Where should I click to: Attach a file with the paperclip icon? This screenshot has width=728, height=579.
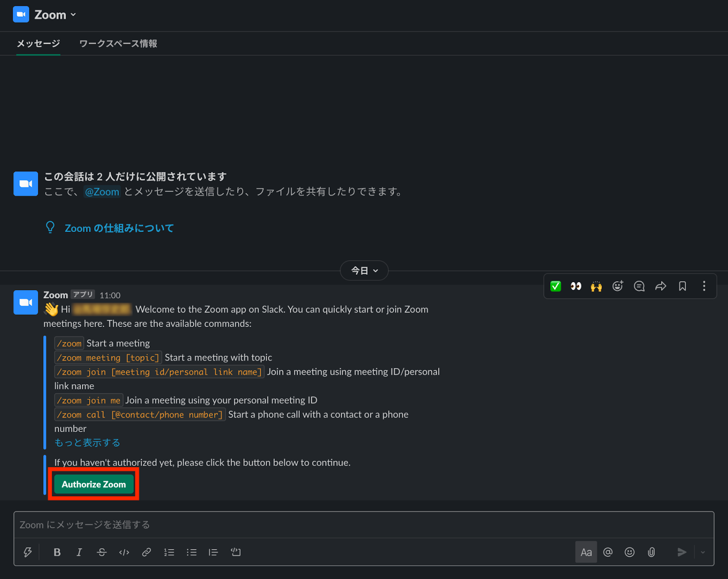pos(652,552)
